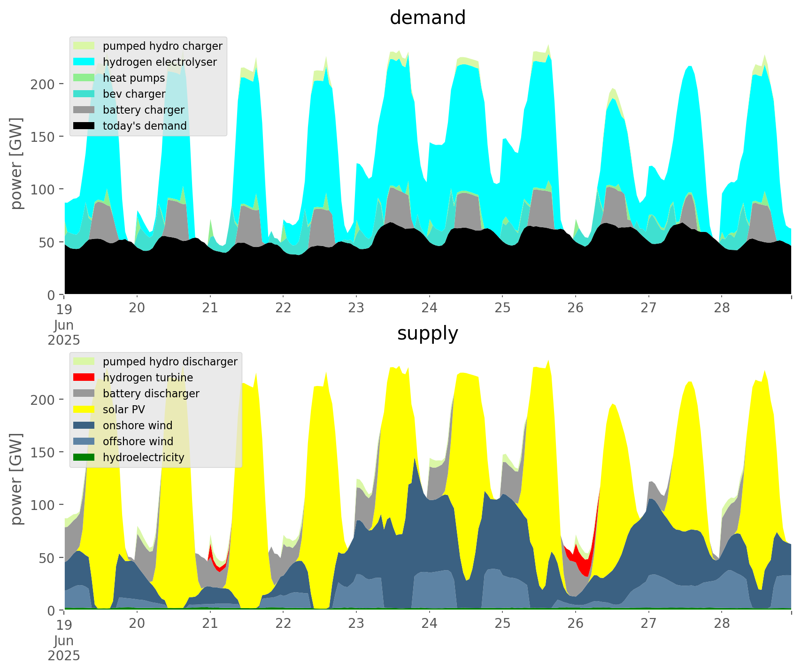Select the heat pumps legend swatch
Viewport: 801px width, 672px height.
click(85, 78)
